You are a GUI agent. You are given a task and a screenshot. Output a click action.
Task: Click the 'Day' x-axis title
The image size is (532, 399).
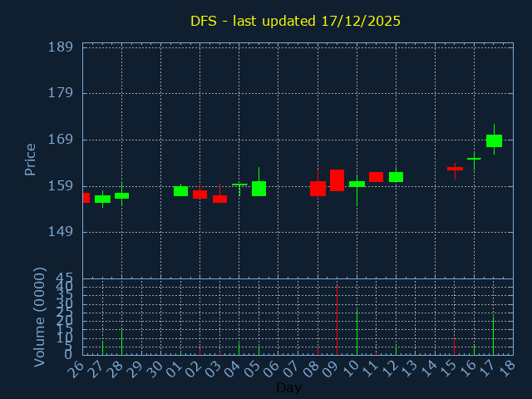click(x=289, y=388)
